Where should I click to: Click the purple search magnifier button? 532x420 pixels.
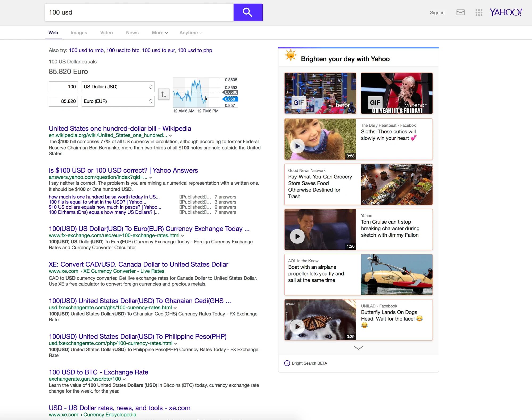(248, 12)
